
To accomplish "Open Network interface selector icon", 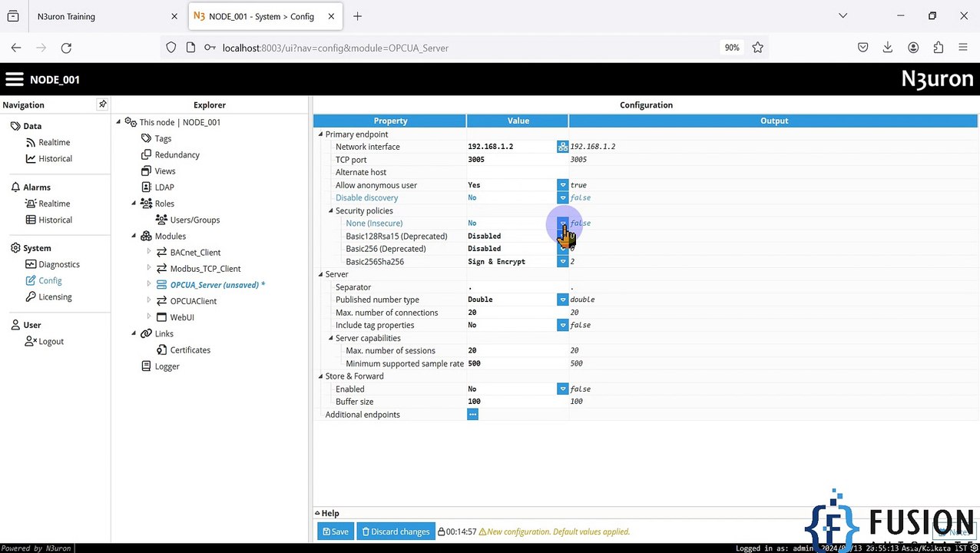I will click(562, 147).
